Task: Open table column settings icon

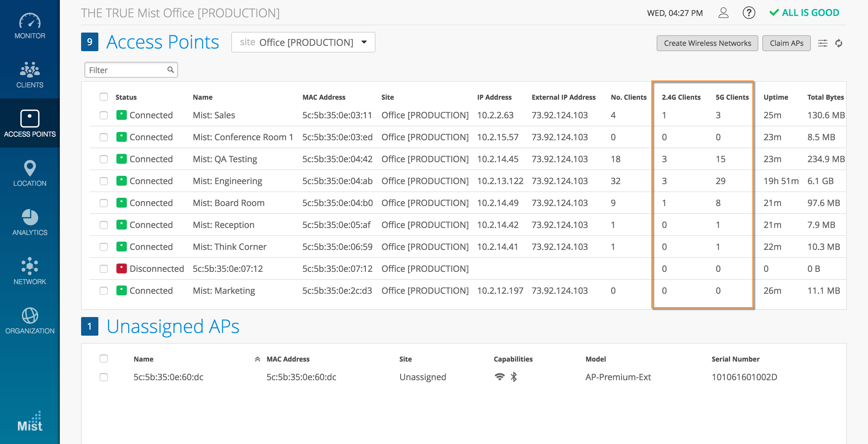Action: coord(822,43)
